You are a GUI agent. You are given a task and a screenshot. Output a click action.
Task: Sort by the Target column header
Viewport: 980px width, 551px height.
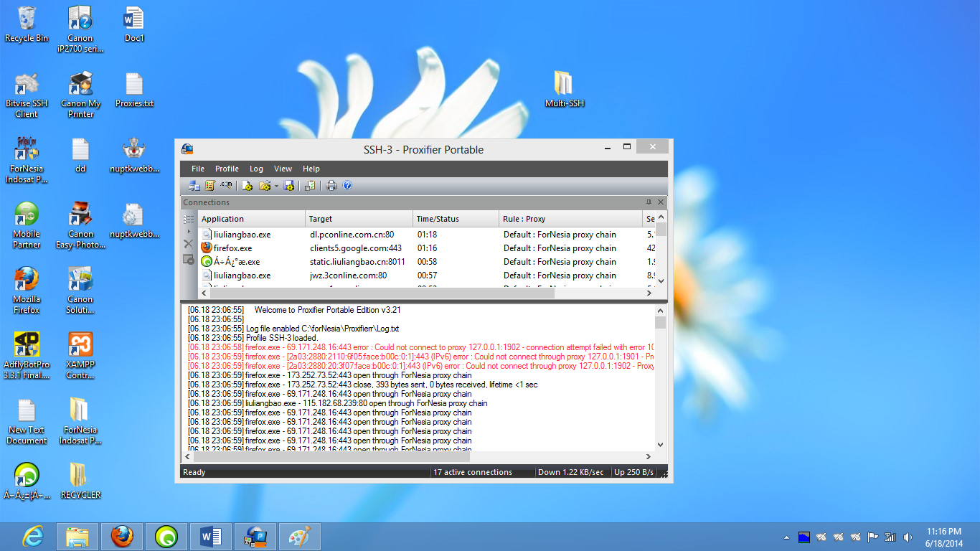tap(359, 219)
